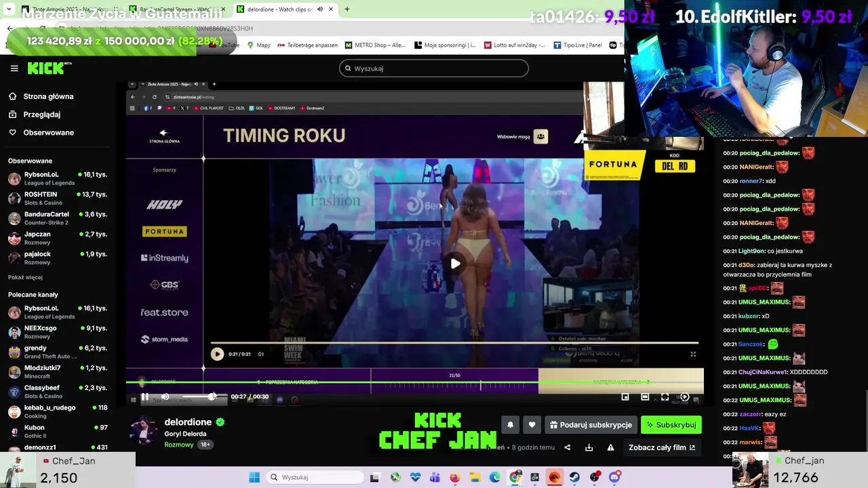Toggle mini-player mode in clip controls
Image resolution: width=868 pixels, height=488 pixels.
tap(625, 397)
